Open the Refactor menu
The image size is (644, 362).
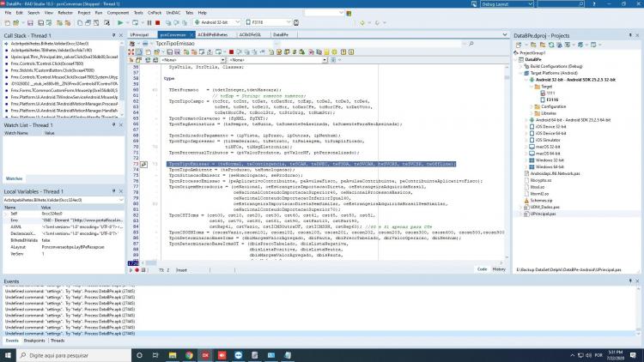point(65,13)
